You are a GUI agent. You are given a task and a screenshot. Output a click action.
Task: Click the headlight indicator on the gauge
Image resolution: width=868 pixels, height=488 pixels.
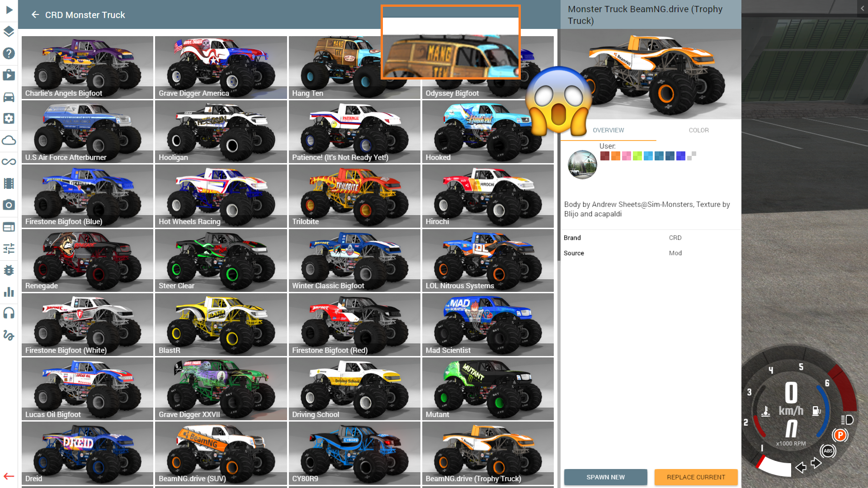click(847, 420)
